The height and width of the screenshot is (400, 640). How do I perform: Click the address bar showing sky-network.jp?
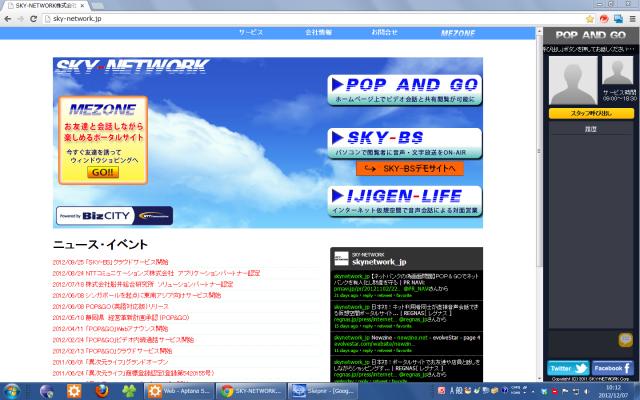(x=314, y=19)
